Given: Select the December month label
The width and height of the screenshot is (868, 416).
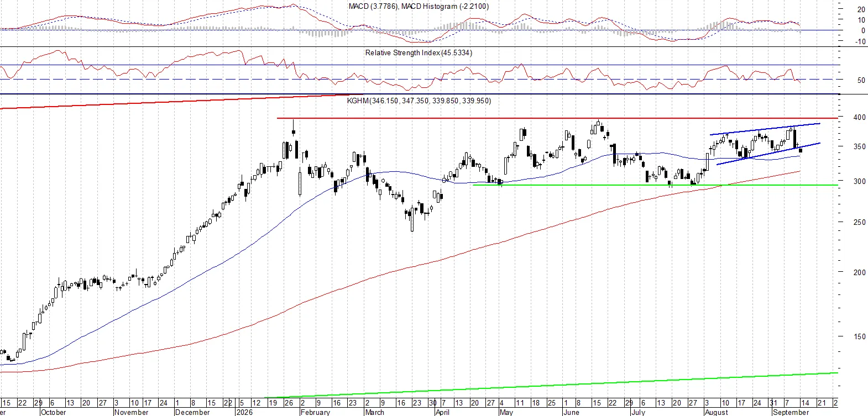Looking at the screenshot, I should [x=192, y=412].
